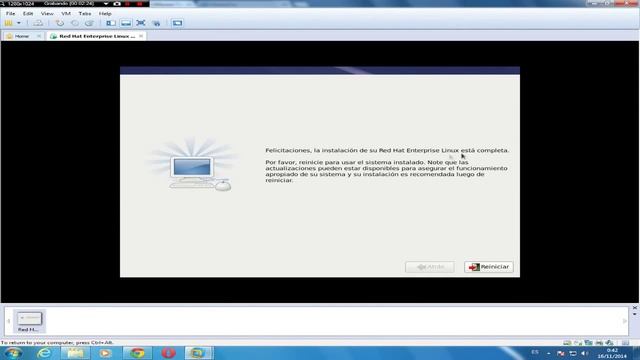Viewport: 640px width, 360px height.
Task: Click the red recorder icon in taskbar
Action: pos(168,353)
